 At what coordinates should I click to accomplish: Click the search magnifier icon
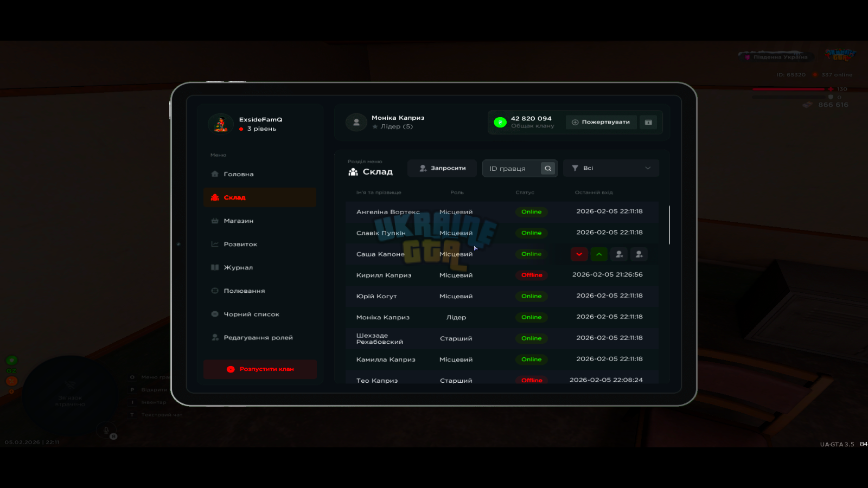pyautogui.click(x=548, y=169)
